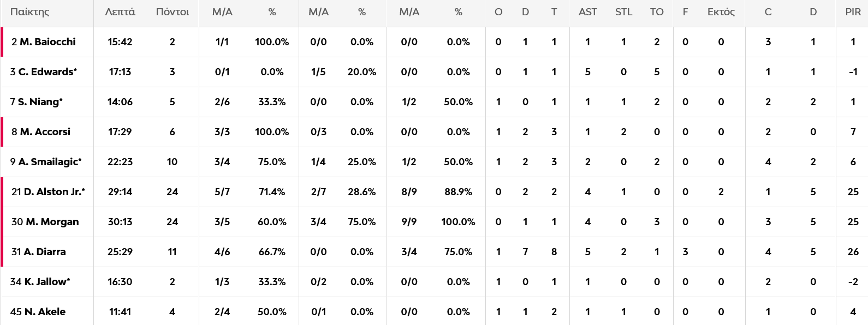868x325 pixels.
Task: Click the Πόντοι column header
Action: click(x=173, y=12)
